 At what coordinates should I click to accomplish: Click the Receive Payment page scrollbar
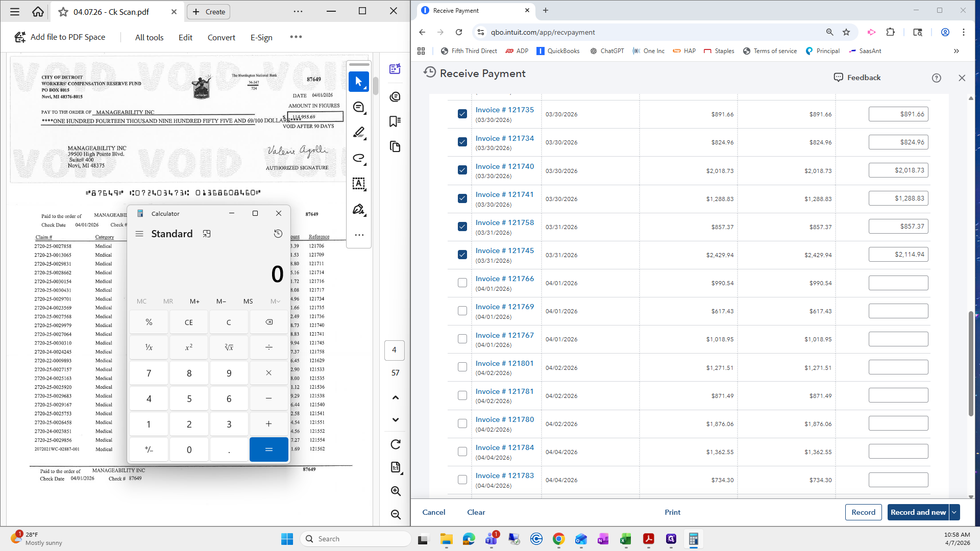971,363
